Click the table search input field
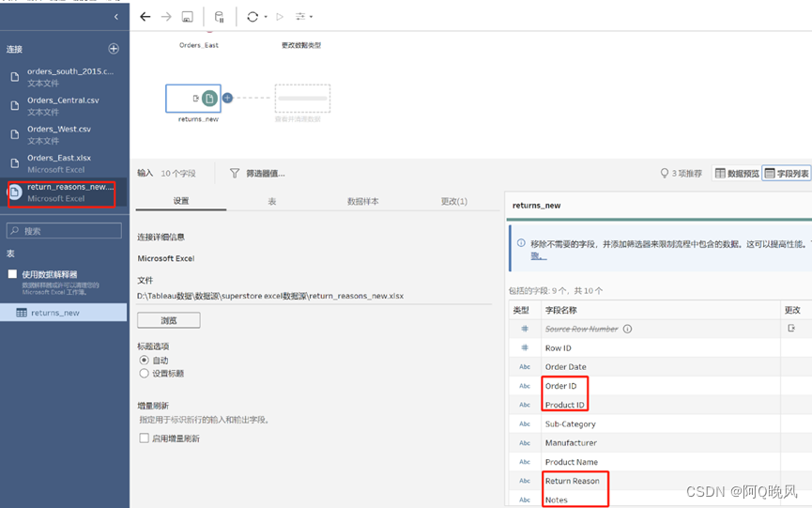The width and height of the screenshot is (812, 508). coord(64,231)
